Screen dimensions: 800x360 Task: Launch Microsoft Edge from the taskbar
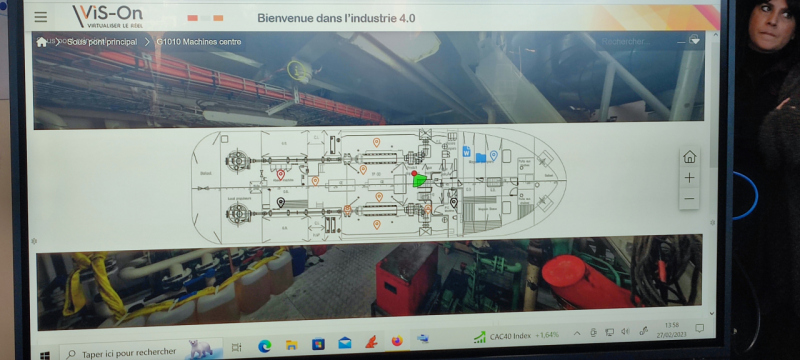tap(264, 346)
